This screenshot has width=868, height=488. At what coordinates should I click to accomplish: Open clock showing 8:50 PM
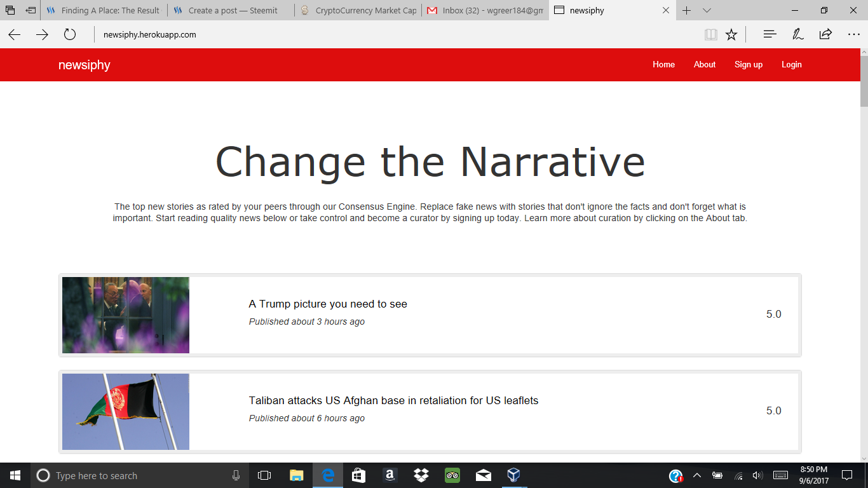click(813, 475)
